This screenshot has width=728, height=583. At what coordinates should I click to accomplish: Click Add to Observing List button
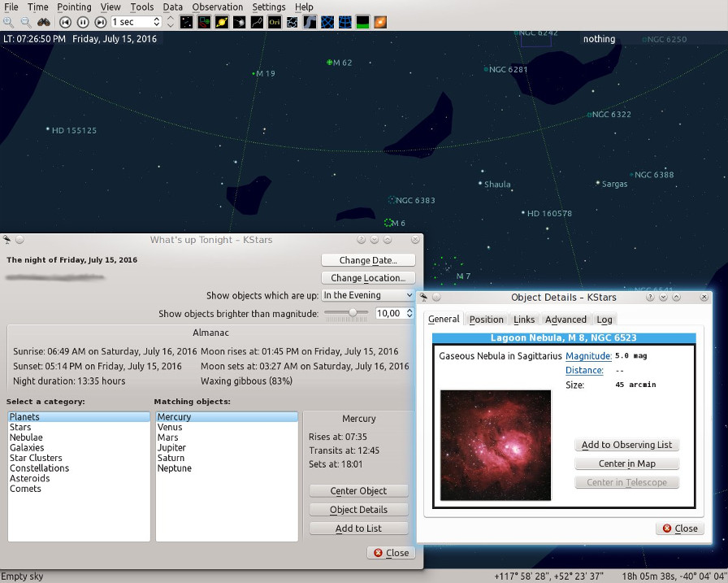(x=626, y=445)
